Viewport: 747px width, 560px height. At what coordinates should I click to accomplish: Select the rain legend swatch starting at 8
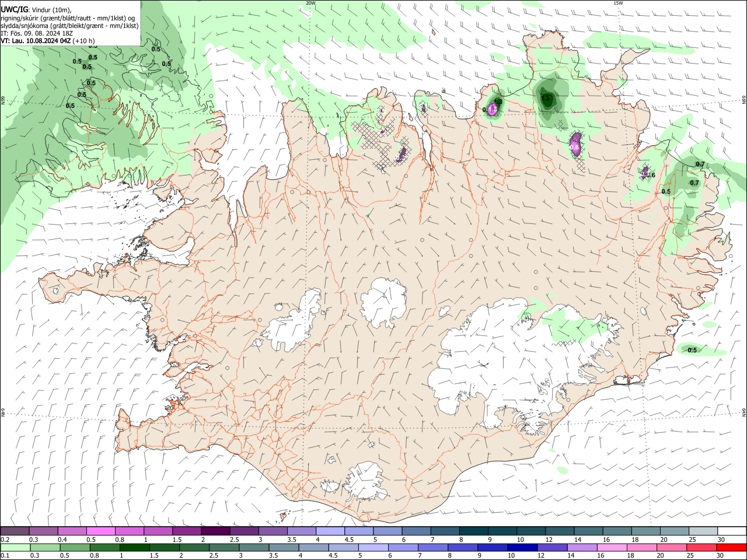pyautogui.click(x=463, y=548)
